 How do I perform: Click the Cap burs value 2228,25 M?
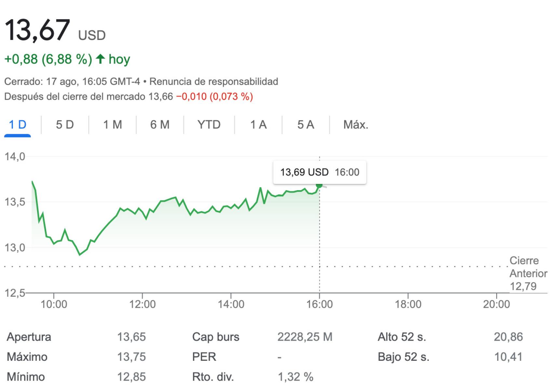[x=305, y=337]
